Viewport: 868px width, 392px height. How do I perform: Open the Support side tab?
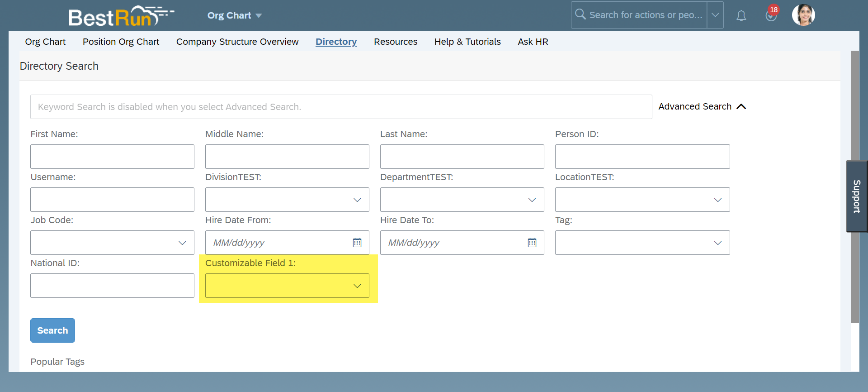(857, 196)
